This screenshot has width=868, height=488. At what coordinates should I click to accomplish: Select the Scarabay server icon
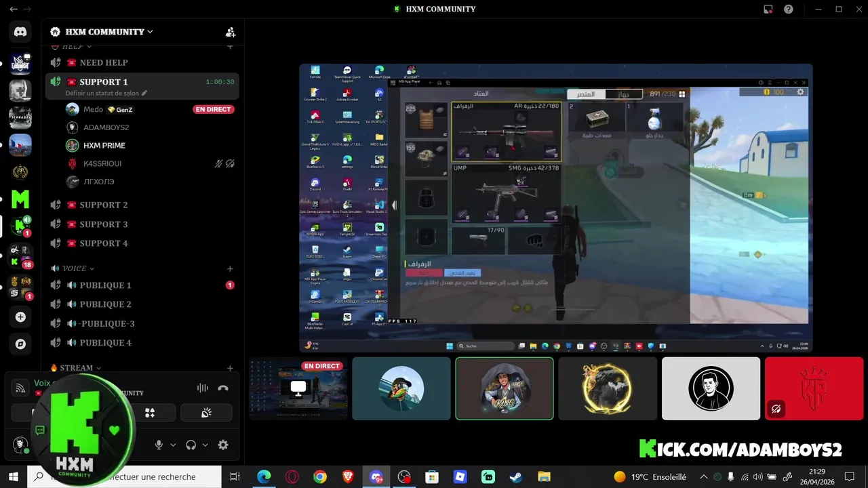coord(20,117)
